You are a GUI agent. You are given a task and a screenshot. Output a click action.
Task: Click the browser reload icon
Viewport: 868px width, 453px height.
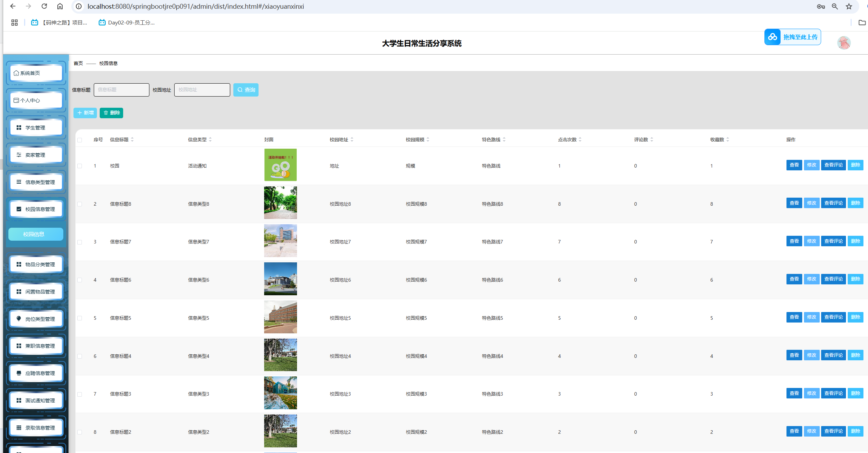(44, 6)
